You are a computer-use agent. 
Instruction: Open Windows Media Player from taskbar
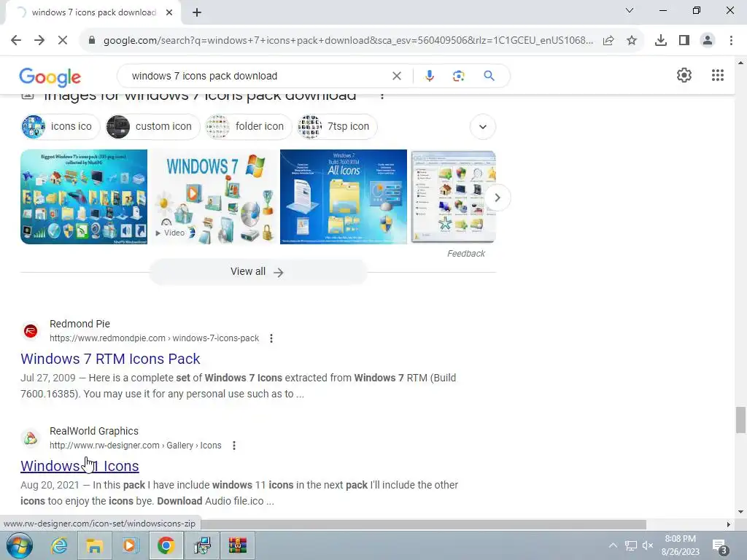[130, 545]
